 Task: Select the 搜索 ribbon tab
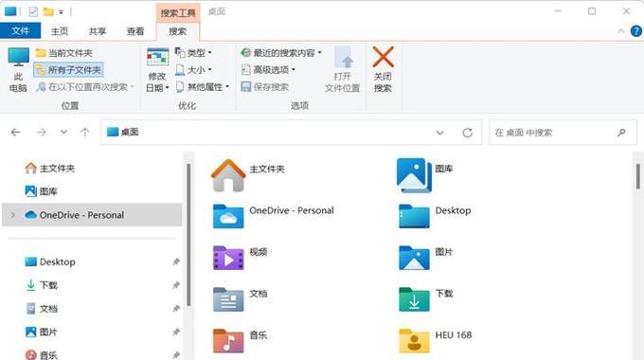[x=178, y=31]
